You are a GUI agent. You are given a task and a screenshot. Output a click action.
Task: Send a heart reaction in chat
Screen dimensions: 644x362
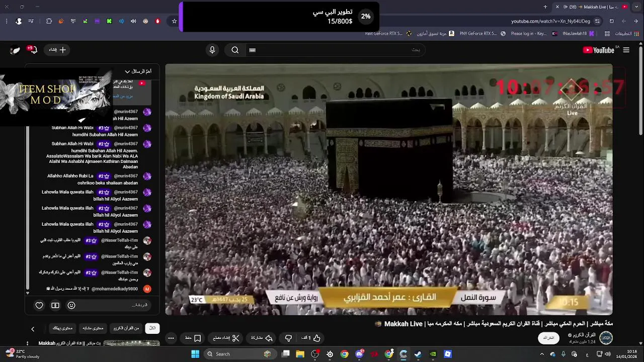(x=39, y=305)
